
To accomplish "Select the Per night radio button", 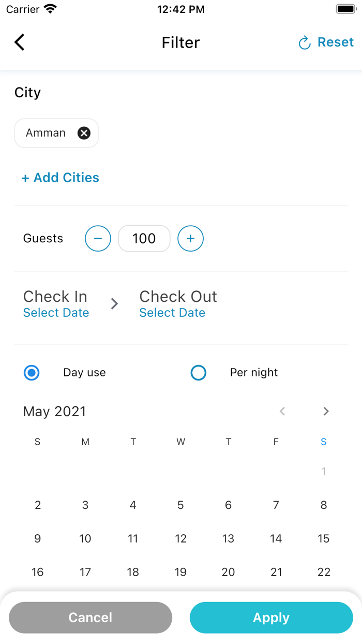I will point(199,373).
